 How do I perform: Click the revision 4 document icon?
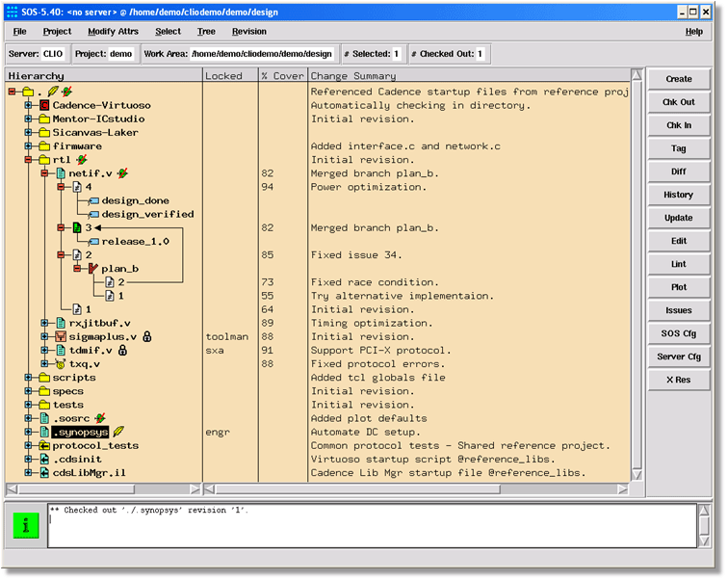77,187
